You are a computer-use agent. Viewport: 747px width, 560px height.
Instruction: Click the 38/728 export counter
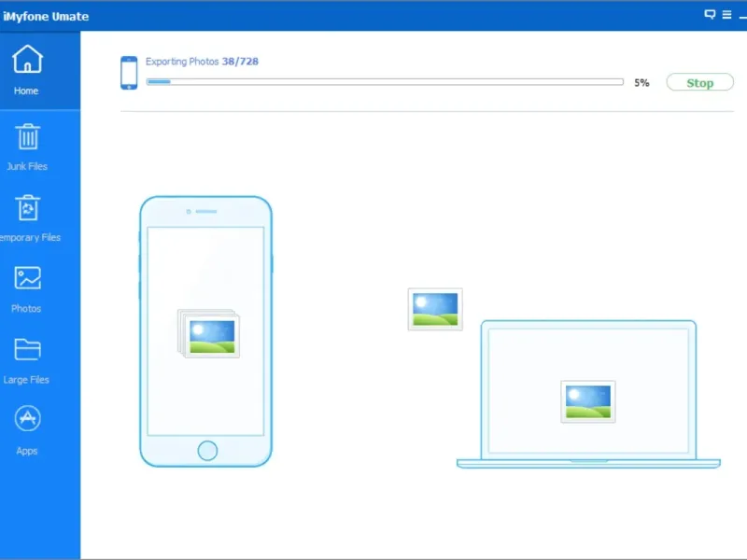(240, 62)
